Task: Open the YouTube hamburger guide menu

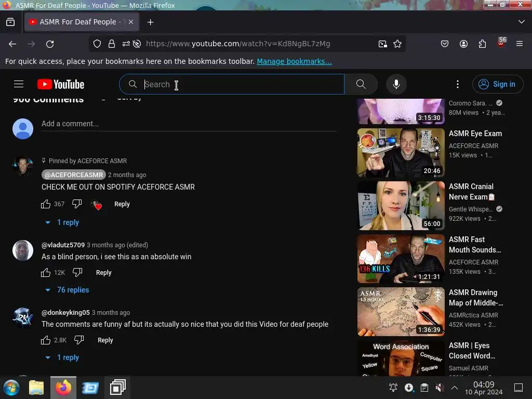Action: coord(19,84)
